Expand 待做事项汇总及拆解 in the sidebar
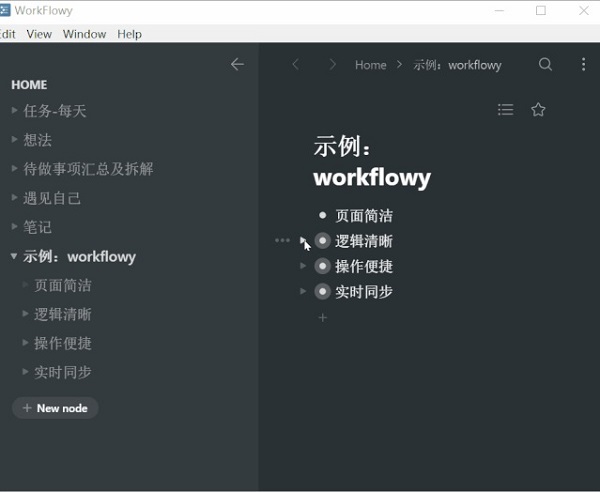Image resolution: width=600 pixels, height=492 pixels. pos(15,168)
